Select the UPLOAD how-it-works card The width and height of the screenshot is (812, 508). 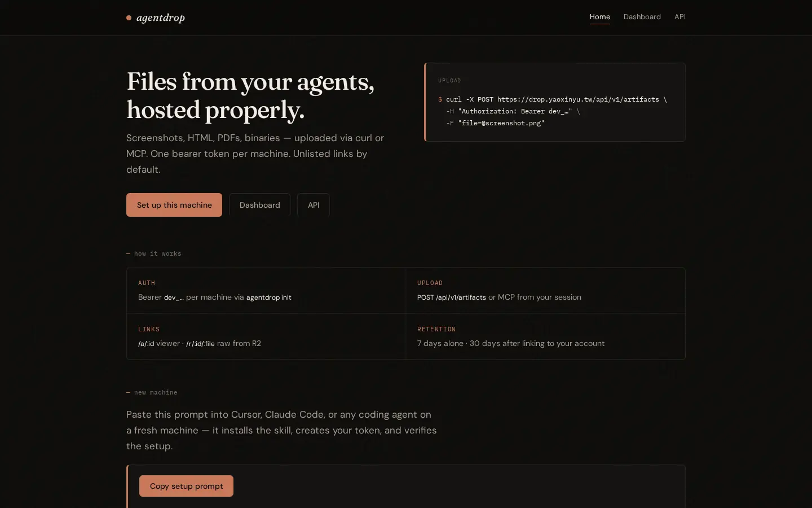545,291
